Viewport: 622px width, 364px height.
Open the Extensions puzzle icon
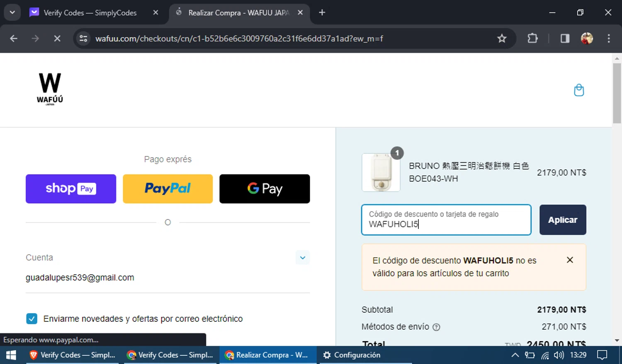(532, 39)
